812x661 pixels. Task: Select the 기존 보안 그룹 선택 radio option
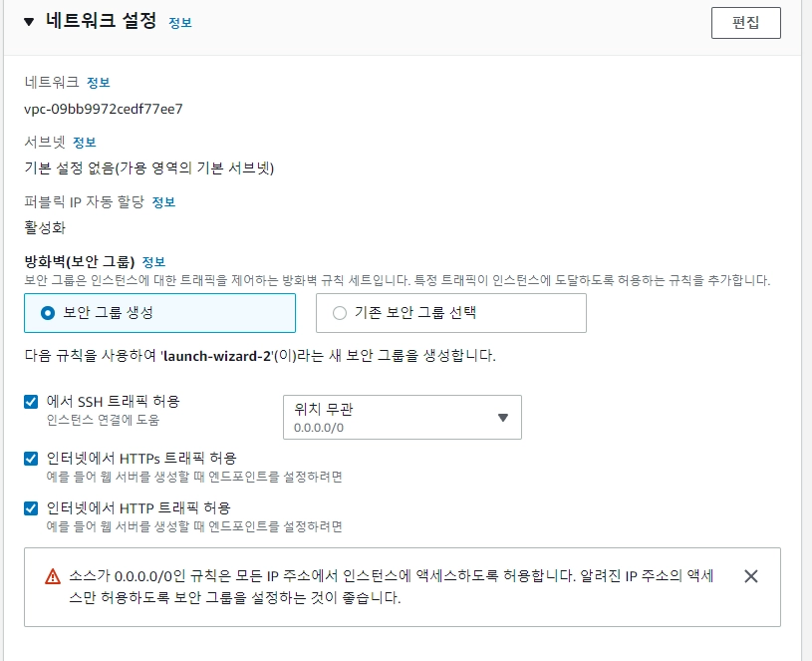point(340,313)
